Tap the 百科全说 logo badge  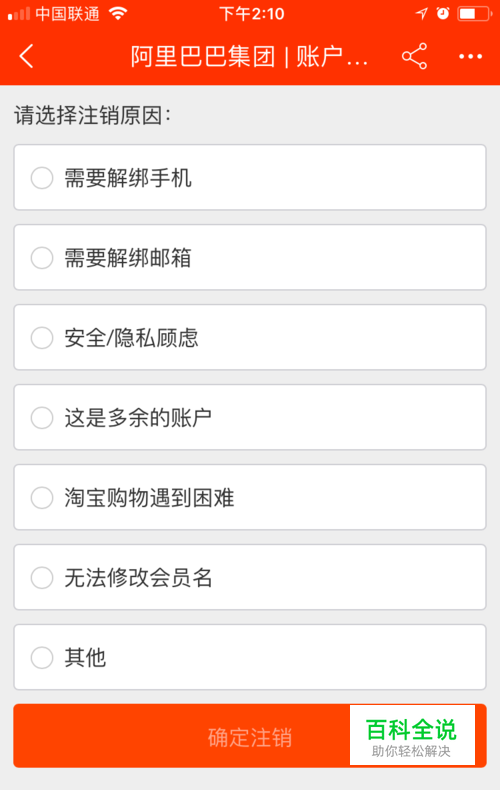click(412, 735)
